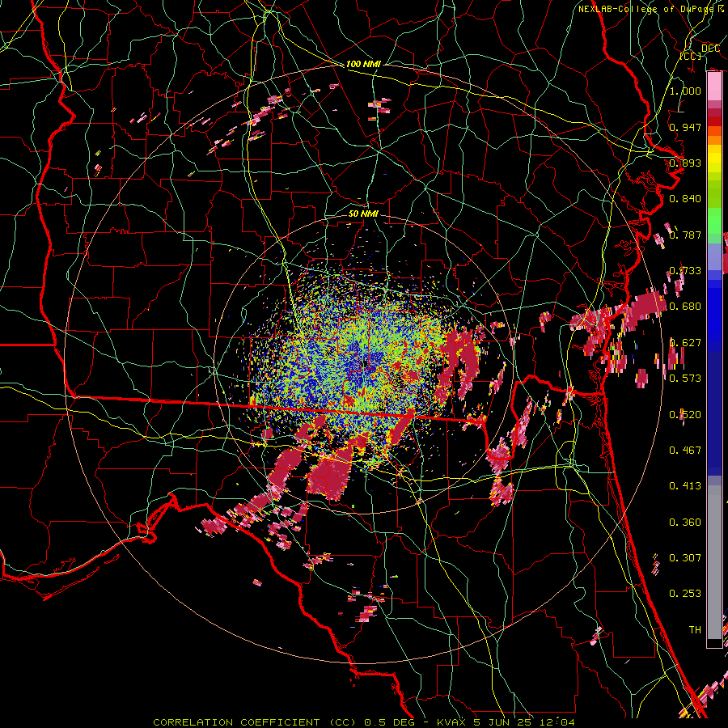Pick the light pink color bar segment

click(x=714, y=86)
